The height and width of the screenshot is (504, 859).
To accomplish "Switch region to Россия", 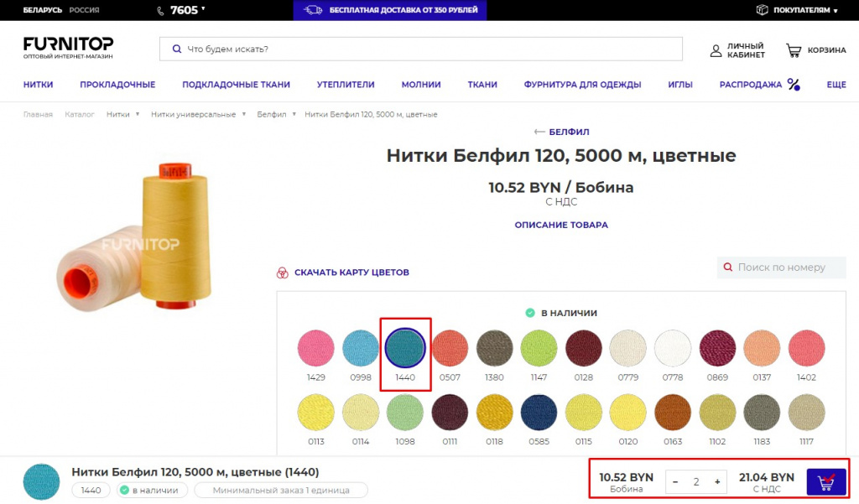I will [x=84, y=10].
